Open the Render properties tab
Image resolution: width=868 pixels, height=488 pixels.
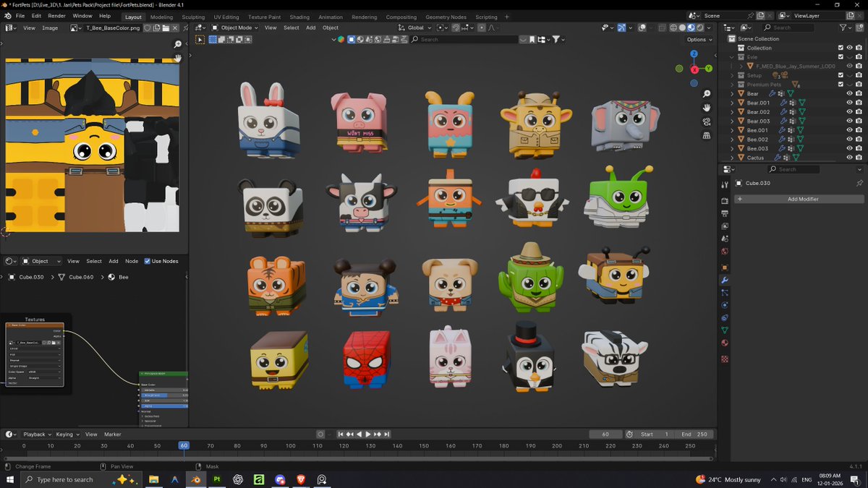(x=725, y=201)
